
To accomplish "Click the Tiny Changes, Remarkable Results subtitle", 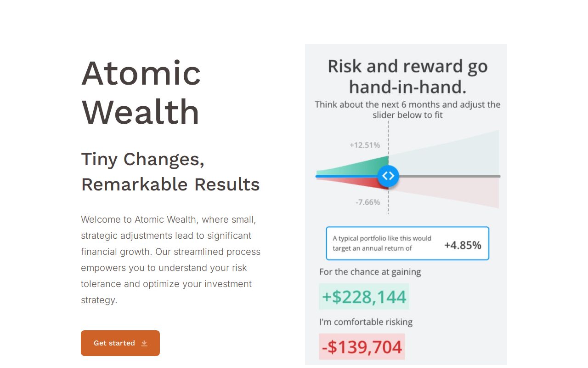I will tap(170, 172).
